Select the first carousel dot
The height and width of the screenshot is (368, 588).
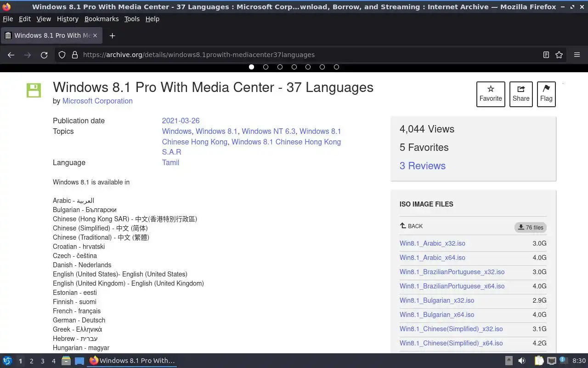(251, 67)
